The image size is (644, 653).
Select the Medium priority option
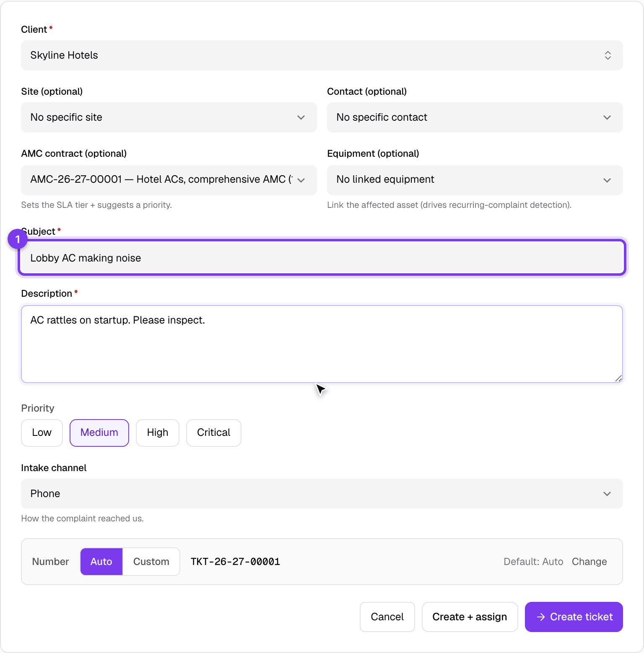click(99, 433)
